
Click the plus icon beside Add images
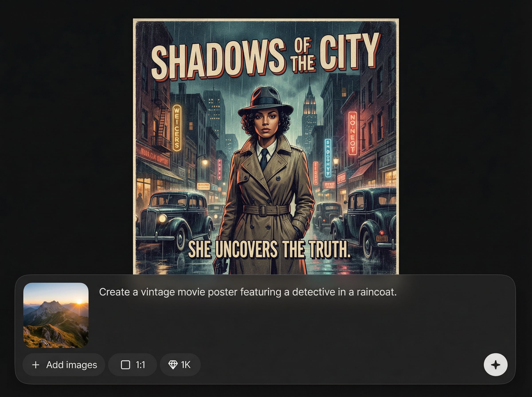coord(36,365)
